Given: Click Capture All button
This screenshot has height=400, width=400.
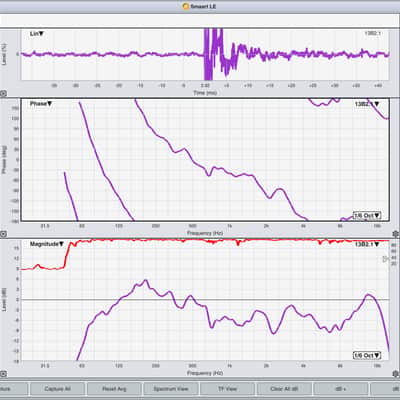Looking at the screenshot, I should pos(57,389).
